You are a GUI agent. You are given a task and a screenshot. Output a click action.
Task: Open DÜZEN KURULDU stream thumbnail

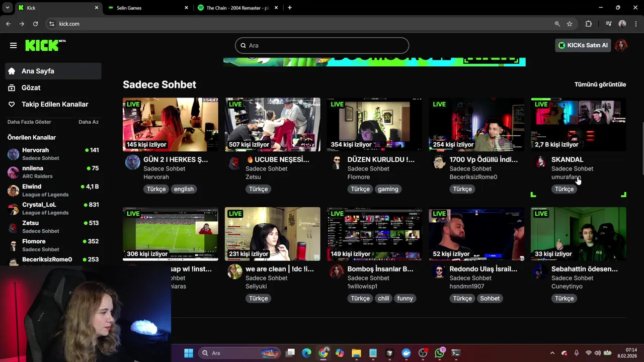coord(374,124)
